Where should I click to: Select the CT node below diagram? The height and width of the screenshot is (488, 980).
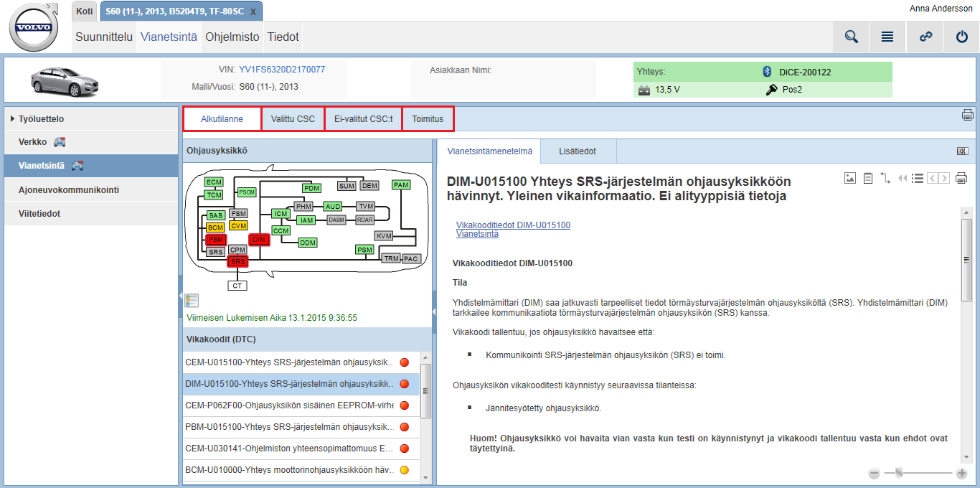(237, 286)
